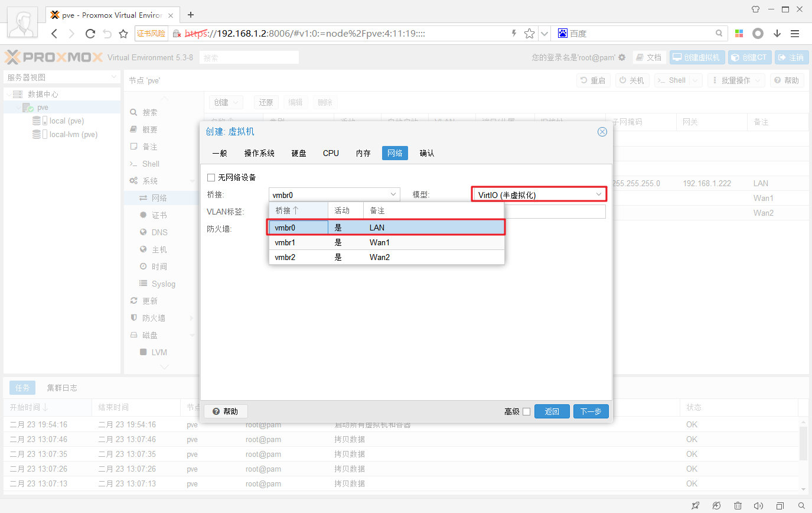Click the speaker volume icon in status bar
The image size is (812, 513).
click(759, 506)
